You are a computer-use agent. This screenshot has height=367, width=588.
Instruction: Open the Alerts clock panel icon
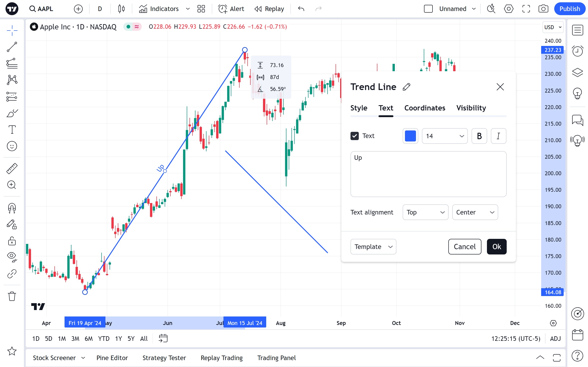[577, 51]
